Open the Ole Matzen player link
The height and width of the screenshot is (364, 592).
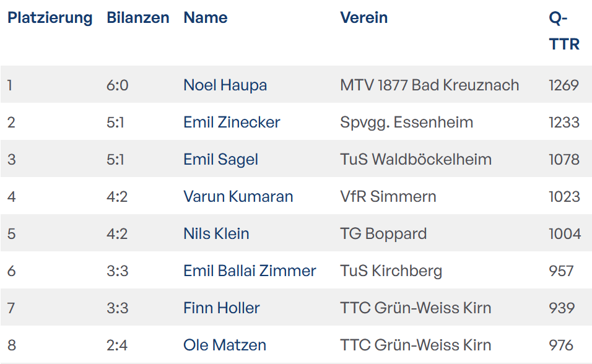pos(225,345)
